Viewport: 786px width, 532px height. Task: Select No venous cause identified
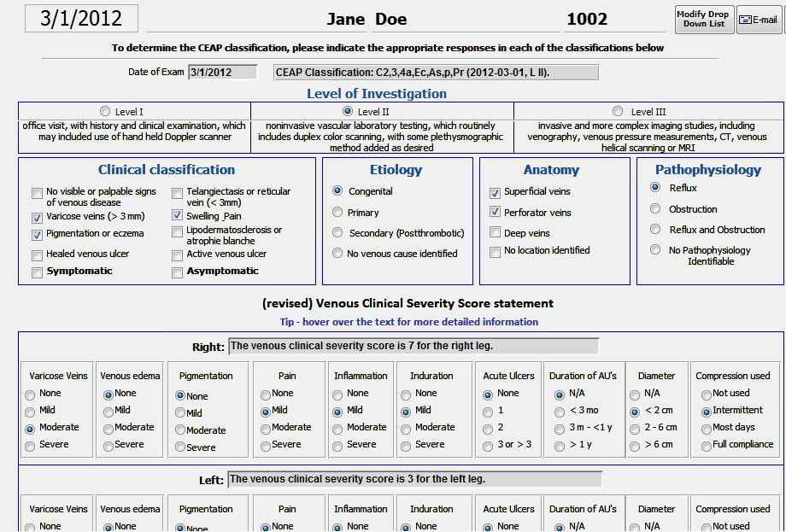(337, 254)
